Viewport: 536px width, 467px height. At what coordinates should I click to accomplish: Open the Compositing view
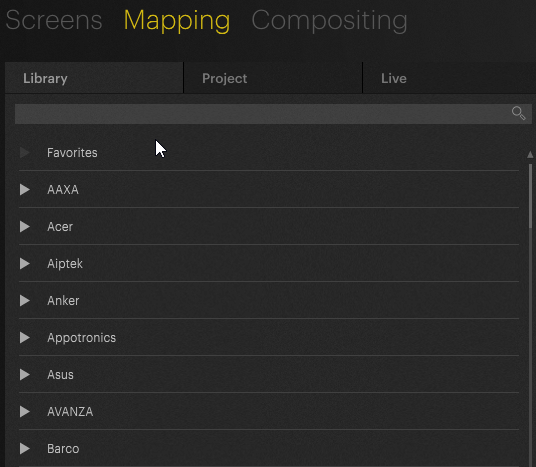point(329,21)
